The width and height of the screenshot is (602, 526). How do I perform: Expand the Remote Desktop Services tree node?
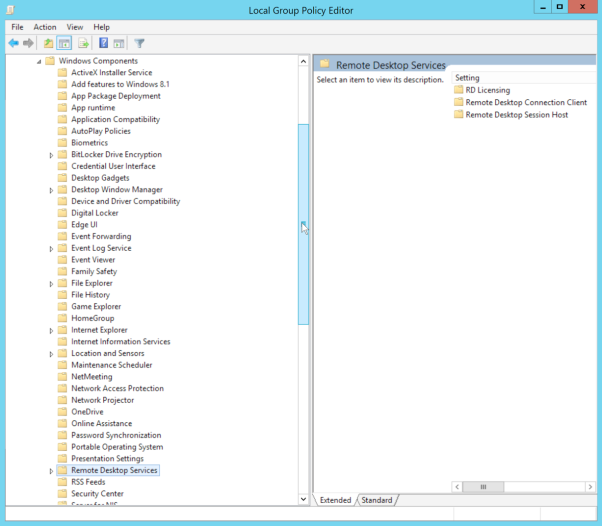pyautogui.click(x=51, y=471)
